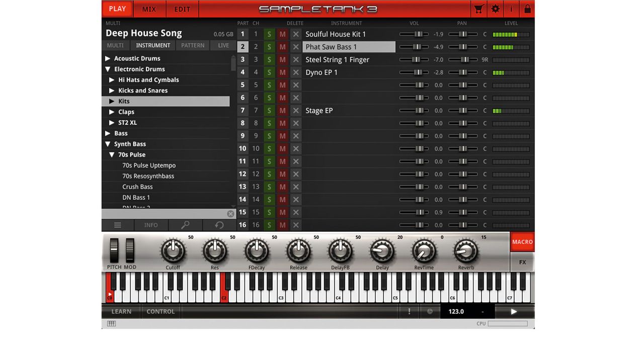Click the INFO button
This screenshot has height=362, width=644.
[151, 225]
